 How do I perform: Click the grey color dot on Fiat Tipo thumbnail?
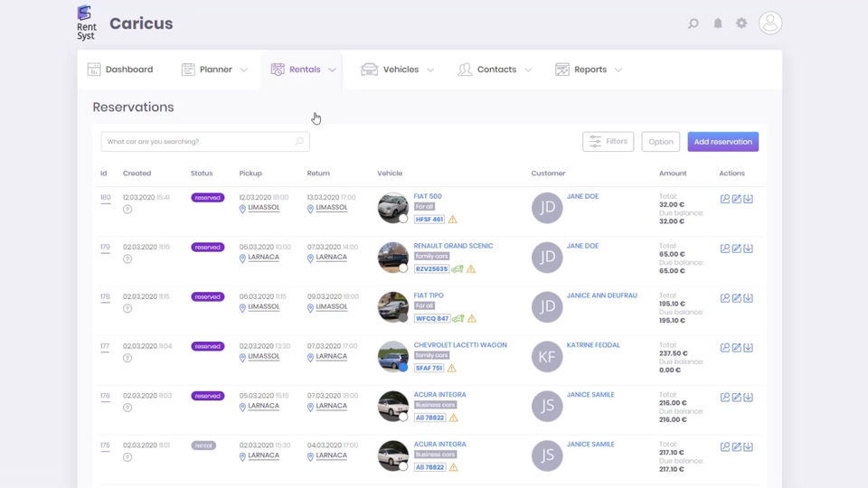403,317
